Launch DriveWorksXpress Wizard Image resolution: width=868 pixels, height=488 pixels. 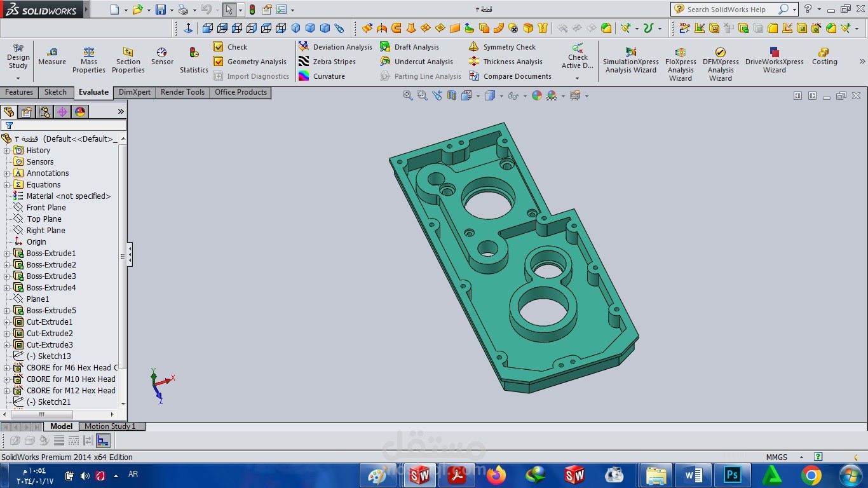(775, 60)
